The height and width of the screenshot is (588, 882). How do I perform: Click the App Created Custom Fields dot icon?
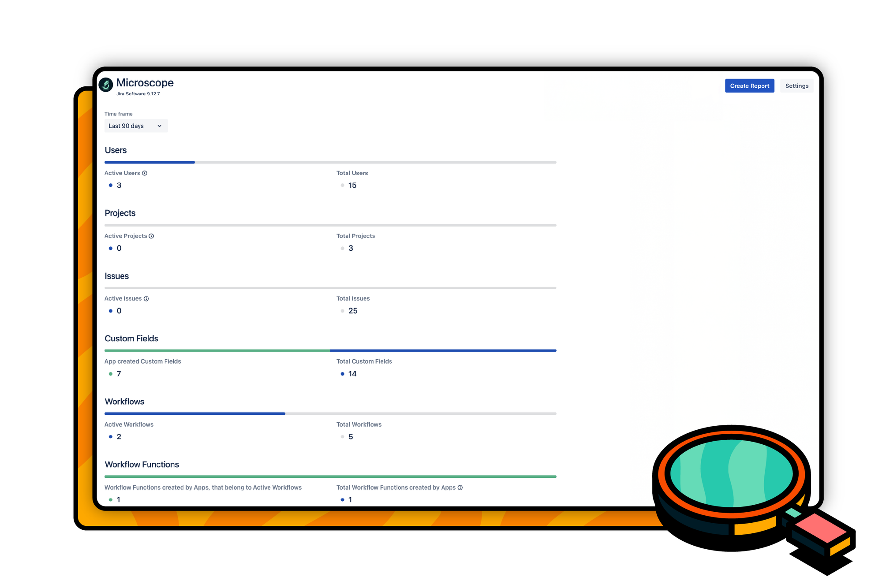coord(110,373)
